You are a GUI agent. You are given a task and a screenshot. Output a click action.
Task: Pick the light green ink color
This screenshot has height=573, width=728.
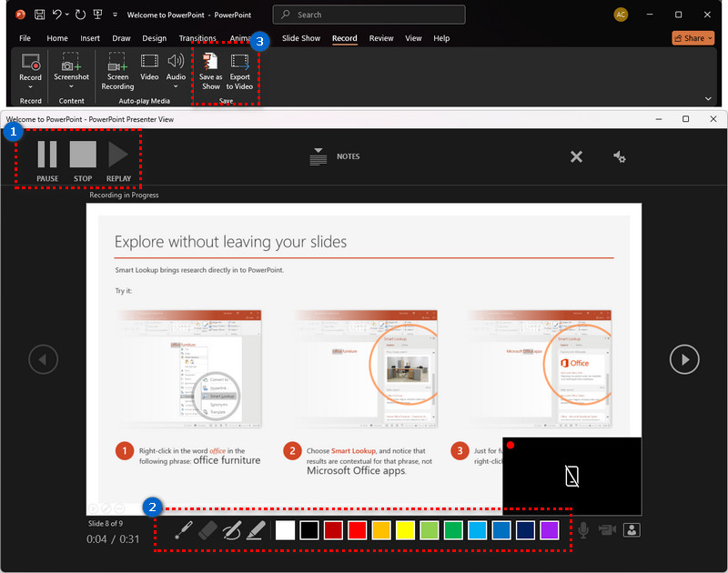pos(430,530)
